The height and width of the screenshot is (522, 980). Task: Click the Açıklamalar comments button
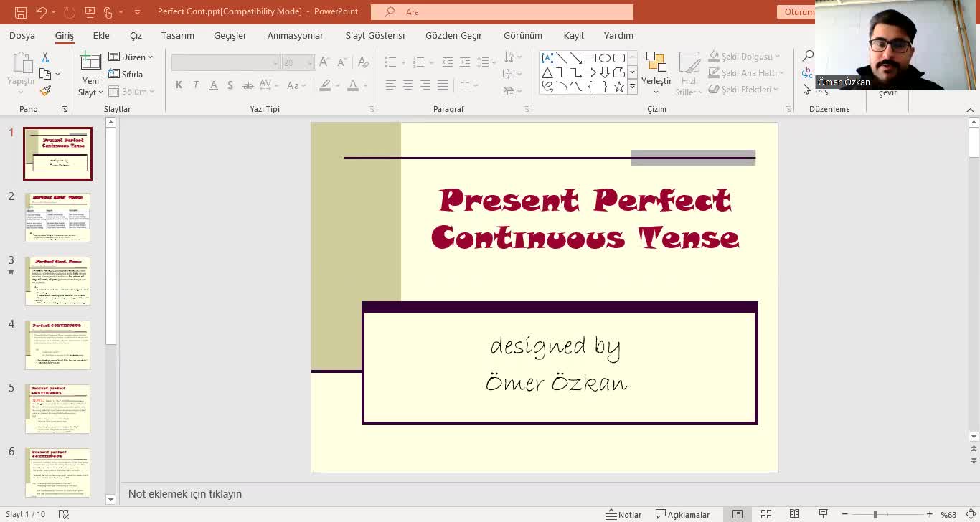pyautogui.click(x=682, y=515)
